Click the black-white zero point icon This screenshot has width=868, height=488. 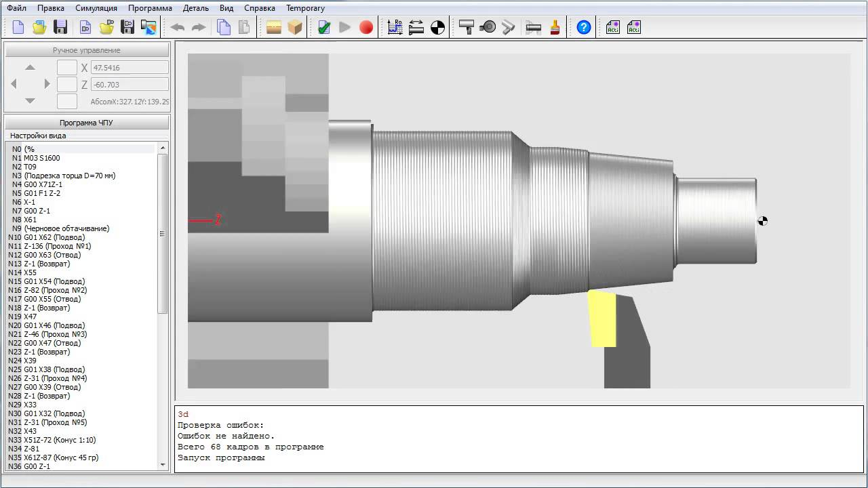438,27
